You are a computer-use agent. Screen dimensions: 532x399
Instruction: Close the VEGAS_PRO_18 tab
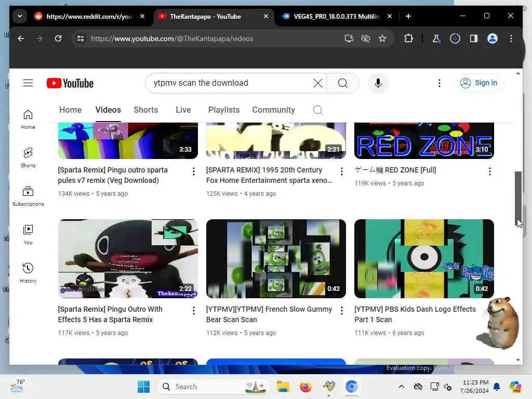(390, 16)
